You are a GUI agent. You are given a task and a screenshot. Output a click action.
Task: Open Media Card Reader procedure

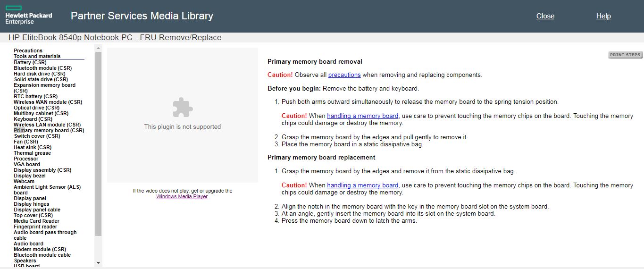click(x=36, y=221)
